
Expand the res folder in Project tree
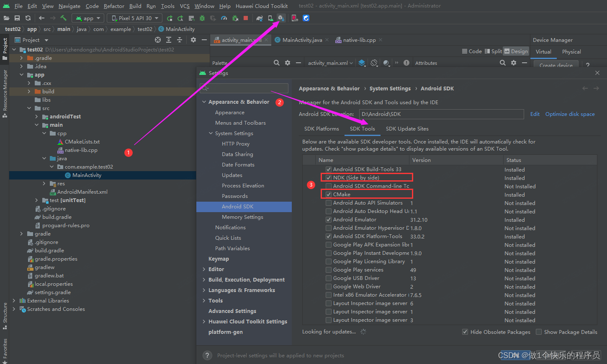(x=44, y=184)
